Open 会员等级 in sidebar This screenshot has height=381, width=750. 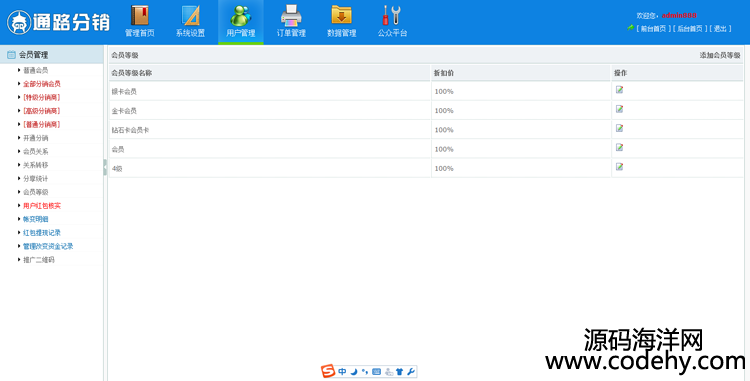[36, 192]
